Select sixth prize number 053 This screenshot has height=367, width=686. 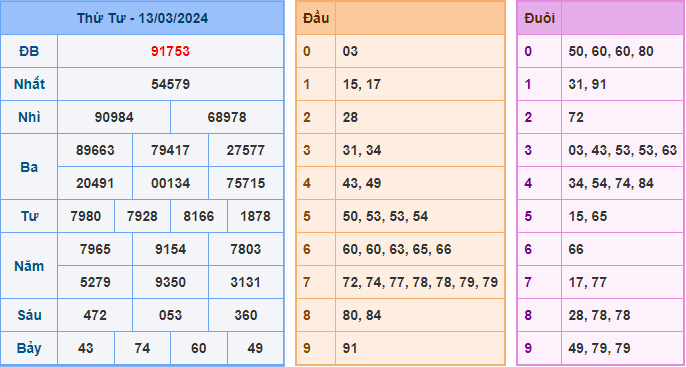click(170, 315)
